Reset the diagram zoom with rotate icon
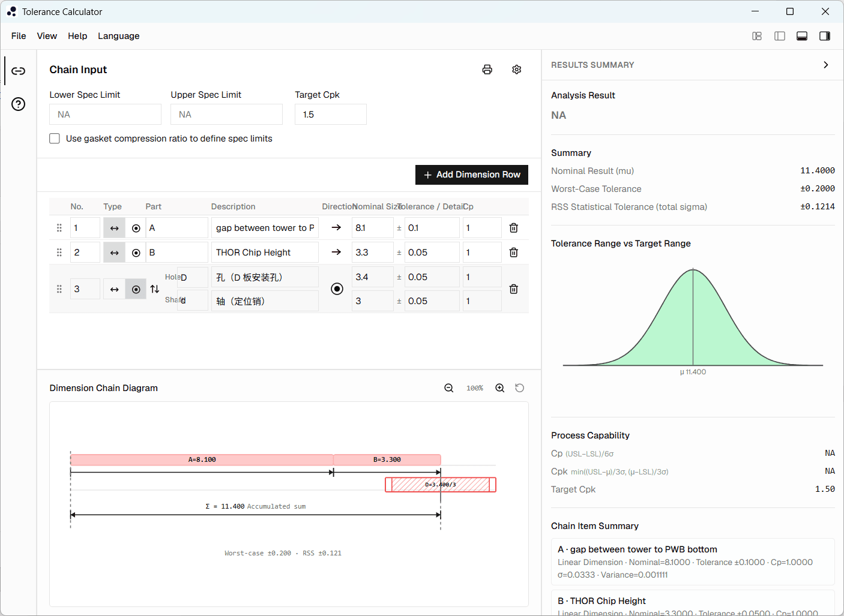The width and height of the screenshot is (844, 616). click(x=520, y=388)
